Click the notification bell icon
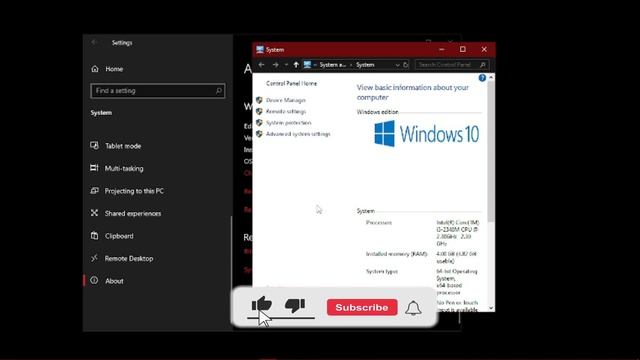 (x=413, y=308)
